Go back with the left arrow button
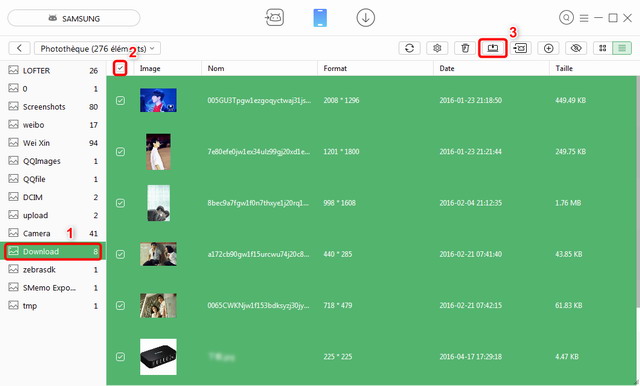This screenshot has width=640, height=386. (x=19, y=48)
